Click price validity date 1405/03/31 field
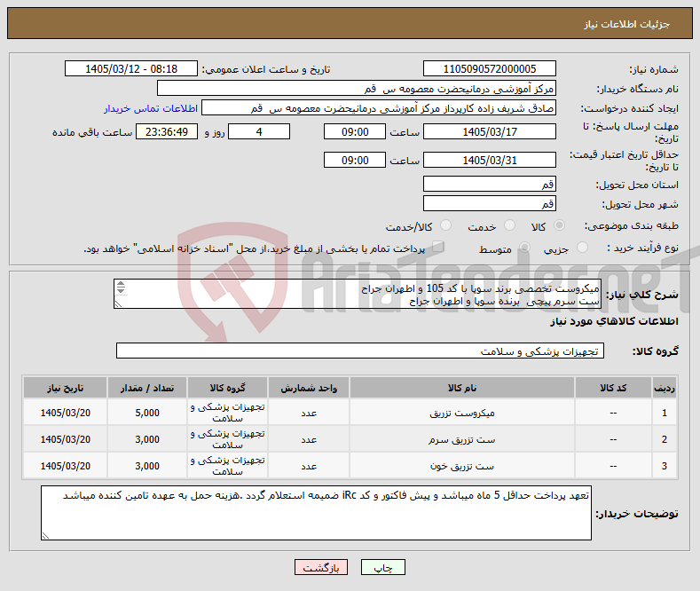Viewport: 700px width, 591px height. coord(489,161)
